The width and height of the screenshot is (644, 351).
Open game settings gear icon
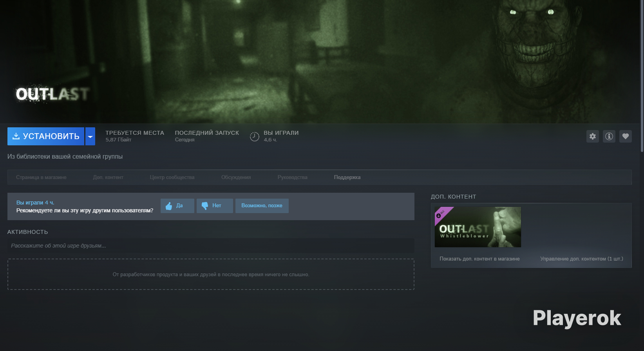[x=593, y=136]
